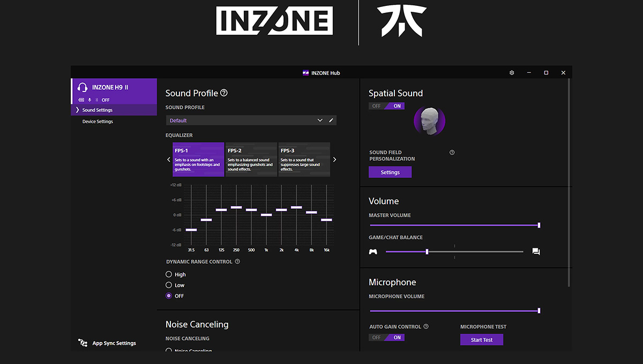Image resolution: width=643 pixels, height=364 pixels.
Task: Select the FPS-1 equalizer preset
Action: pos(198,160)
